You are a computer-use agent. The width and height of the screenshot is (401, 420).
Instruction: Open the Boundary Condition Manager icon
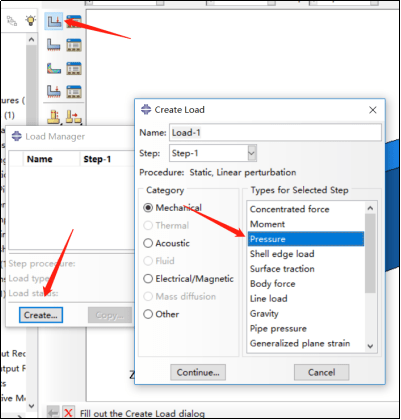[74, 44]
